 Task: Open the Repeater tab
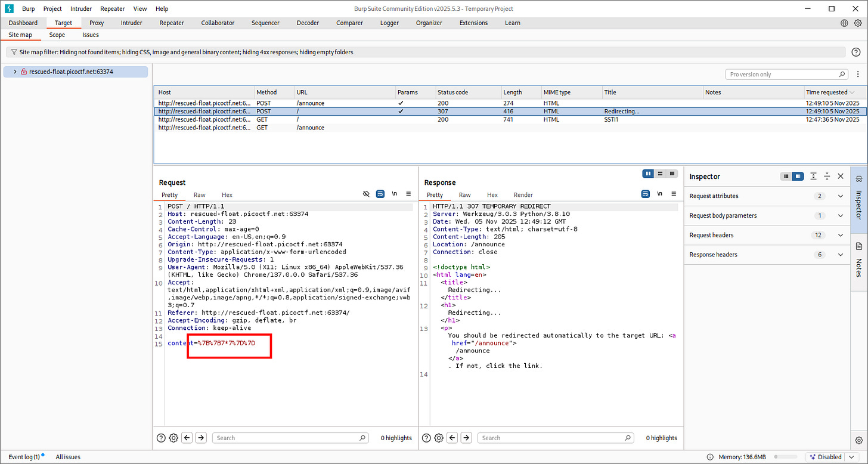pos(172,23)
